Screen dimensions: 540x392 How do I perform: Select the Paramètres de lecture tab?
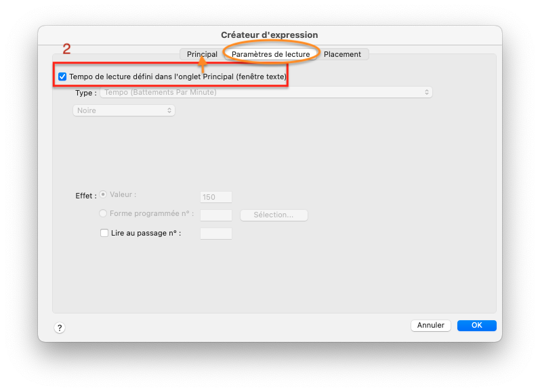[270, 54]
